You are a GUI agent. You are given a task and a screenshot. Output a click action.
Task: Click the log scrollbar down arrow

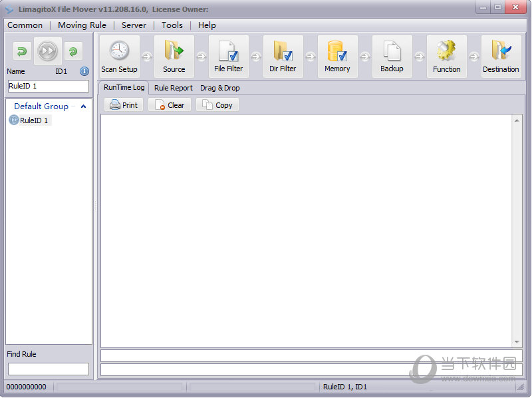(x=517, y=342)
